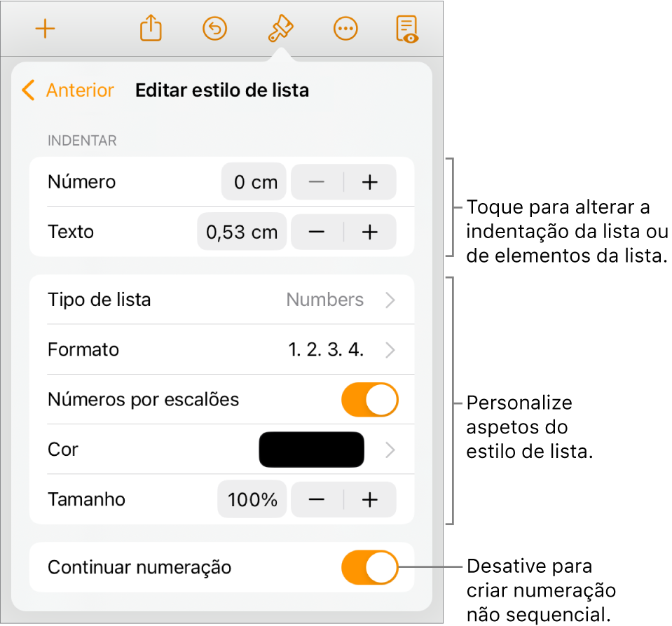Tap the 100% Tamanho value
This screenshot has height=626, width=672.
[252, 499]
